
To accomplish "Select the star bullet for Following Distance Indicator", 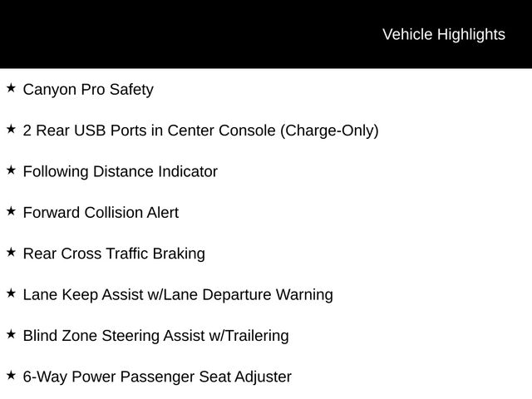I will pyautogui.click(x=11, y=170).
